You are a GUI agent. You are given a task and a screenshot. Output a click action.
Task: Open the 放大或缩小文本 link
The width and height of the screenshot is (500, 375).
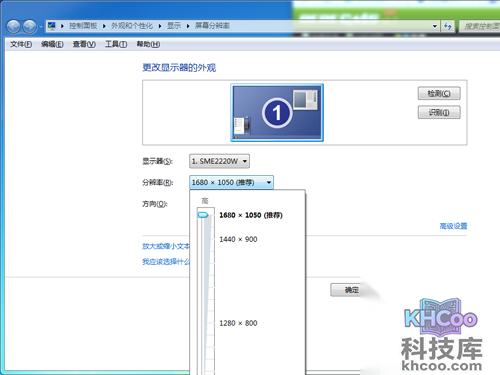[x=166, y=246]
